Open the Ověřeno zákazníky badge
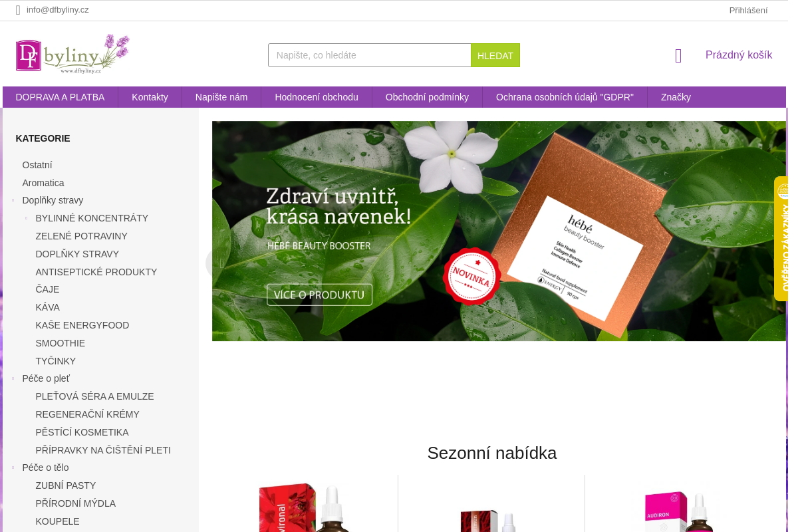This screenshot has width=798, height=532. click(x=781, y=239)
